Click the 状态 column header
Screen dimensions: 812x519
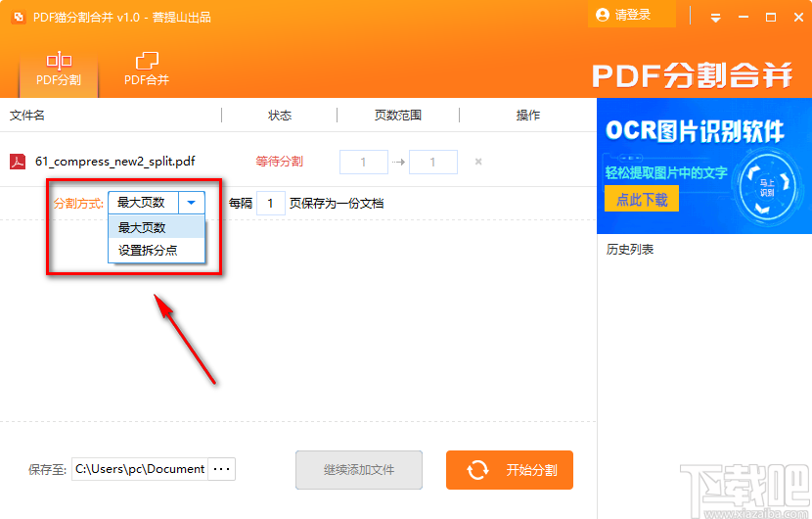pos(280,116)
